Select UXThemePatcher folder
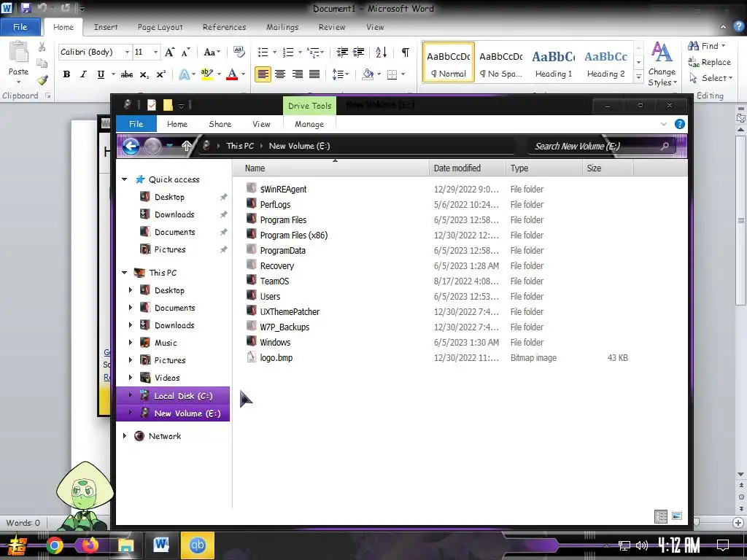Viewport: 747px width, 560px height. coord(290,312)
